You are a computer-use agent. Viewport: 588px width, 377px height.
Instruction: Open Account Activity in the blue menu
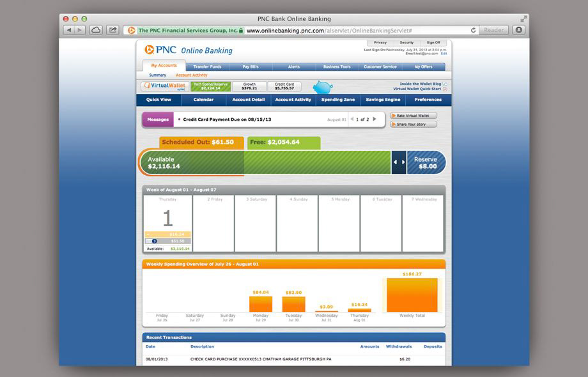pos(293,100)
